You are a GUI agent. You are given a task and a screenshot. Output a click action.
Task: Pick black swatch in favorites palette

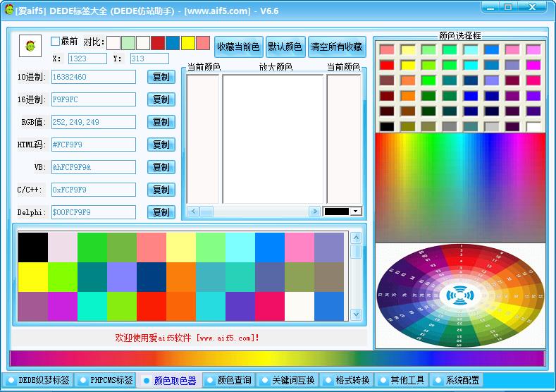pyautogui.click(x=33, y=247)
